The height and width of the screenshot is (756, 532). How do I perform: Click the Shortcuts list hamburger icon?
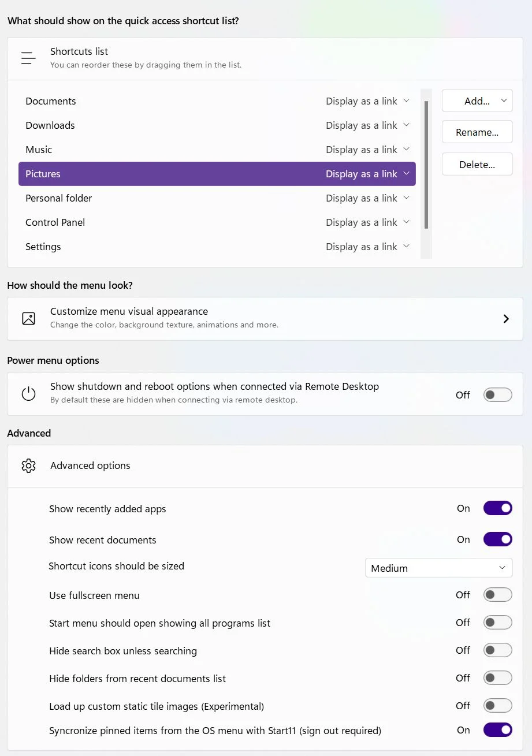coord(28,58)
